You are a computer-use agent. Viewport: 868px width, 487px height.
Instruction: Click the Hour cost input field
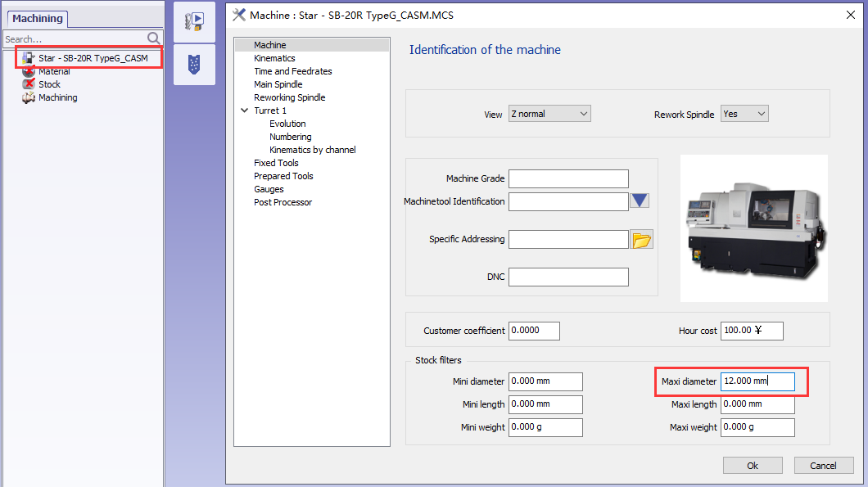click(x=751, y=331)
